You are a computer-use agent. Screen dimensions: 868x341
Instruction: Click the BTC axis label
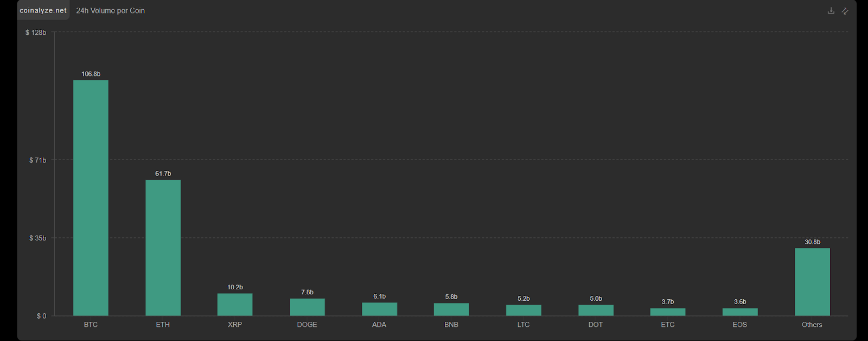tap(91, 325)
